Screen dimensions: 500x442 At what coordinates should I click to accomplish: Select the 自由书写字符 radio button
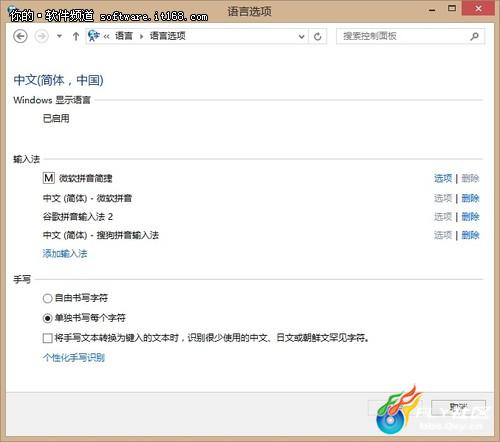click(47, 298)
